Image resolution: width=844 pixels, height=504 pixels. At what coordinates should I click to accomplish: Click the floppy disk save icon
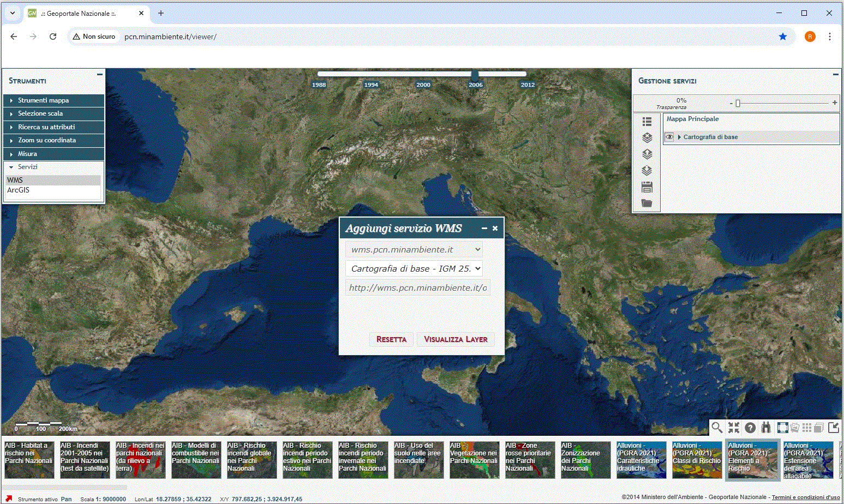click(647, 187)
